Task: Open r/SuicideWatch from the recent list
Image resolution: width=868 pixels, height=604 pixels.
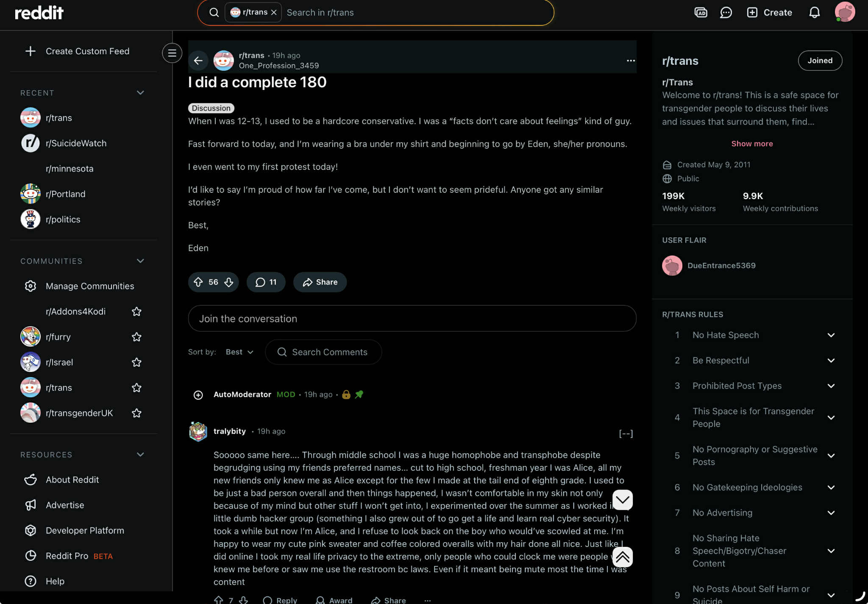Action: (x=76, y=143)
